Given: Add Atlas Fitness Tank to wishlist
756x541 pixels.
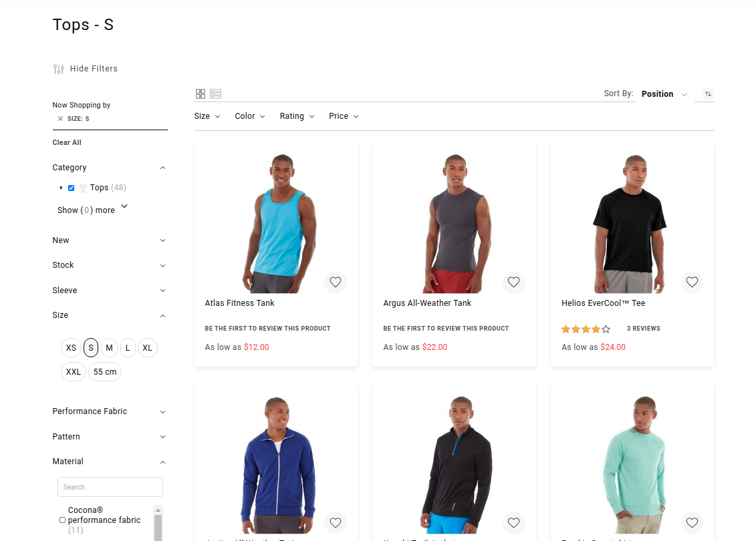Looking at the screenshot, I should 336,282.
